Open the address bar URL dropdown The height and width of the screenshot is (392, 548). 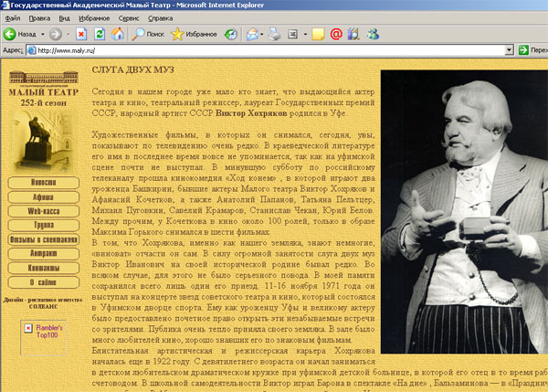(x=507, y=50)
